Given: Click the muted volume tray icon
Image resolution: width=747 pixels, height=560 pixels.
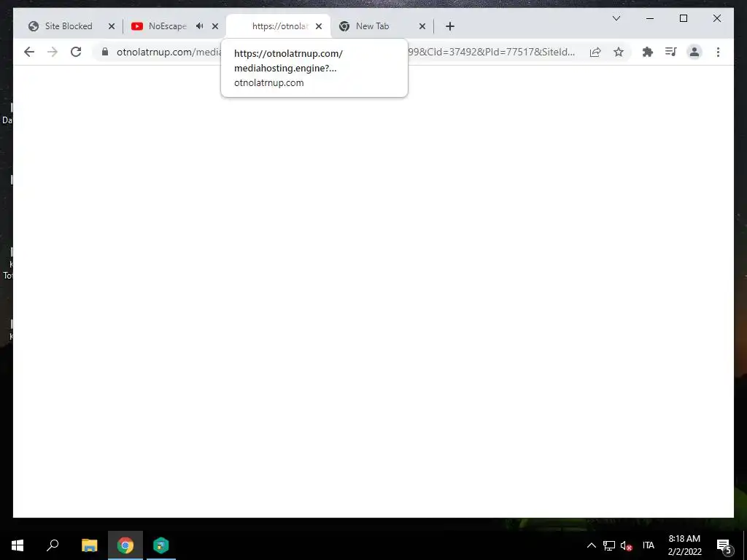Looking at the screenshot, I should pos(626,545).
